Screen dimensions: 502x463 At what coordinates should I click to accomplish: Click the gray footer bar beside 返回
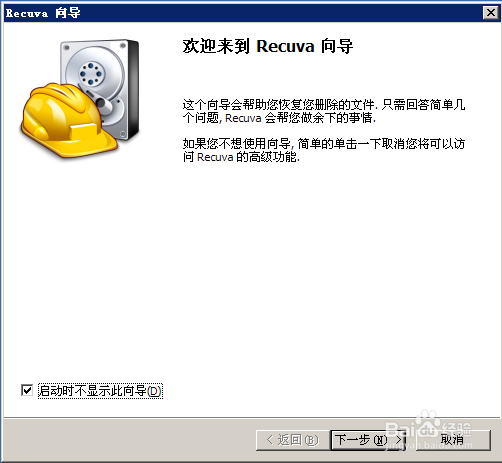pos(130,439)
